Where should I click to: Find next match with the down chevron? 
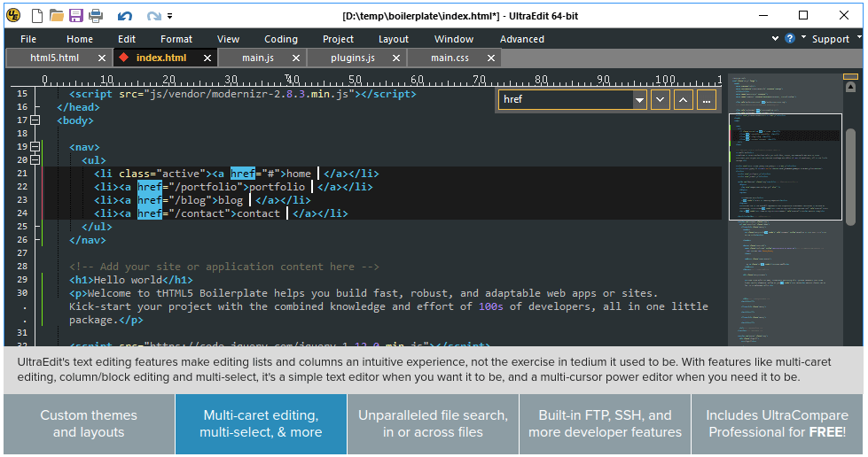coord(661,100)
